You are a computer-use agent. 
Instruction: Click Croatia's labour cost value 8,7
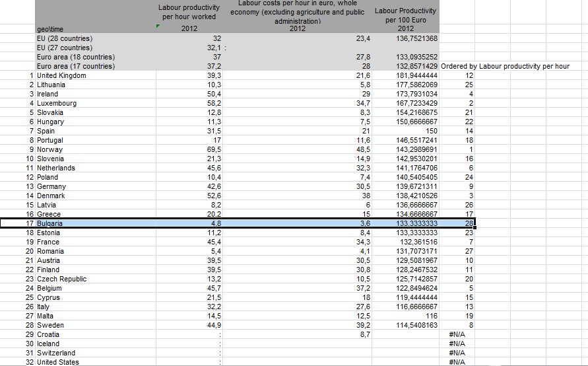[365, 334]
